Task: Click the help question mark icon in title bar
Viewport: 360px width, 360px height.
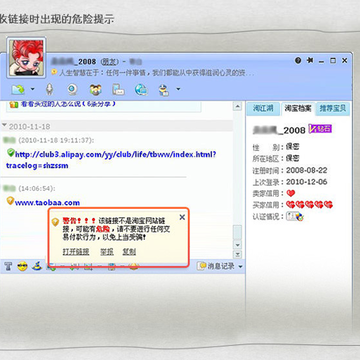Action: [x=298, y=60]
